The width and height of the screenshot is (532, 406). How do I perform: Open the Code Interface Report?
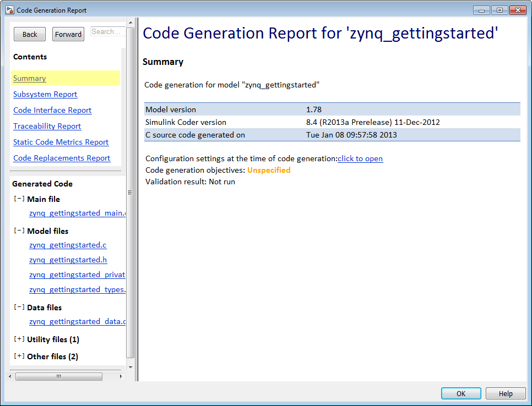click(52, 110)
